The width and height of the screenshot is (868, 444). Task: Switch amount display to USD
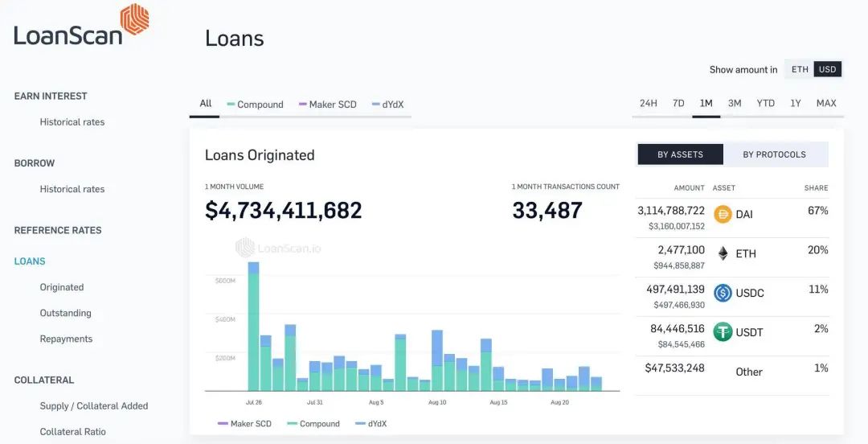827,69
